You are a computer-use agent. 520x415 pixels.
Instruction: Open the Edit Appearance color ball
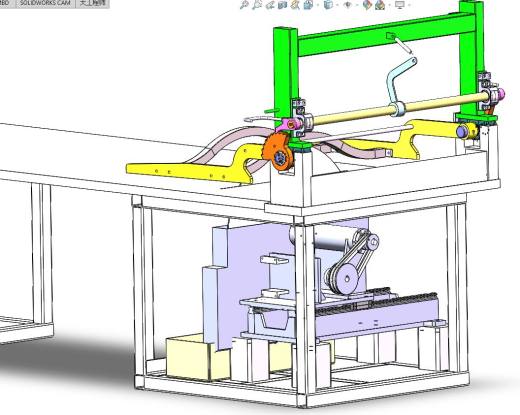pyautogui.click(x=367, y=5)
